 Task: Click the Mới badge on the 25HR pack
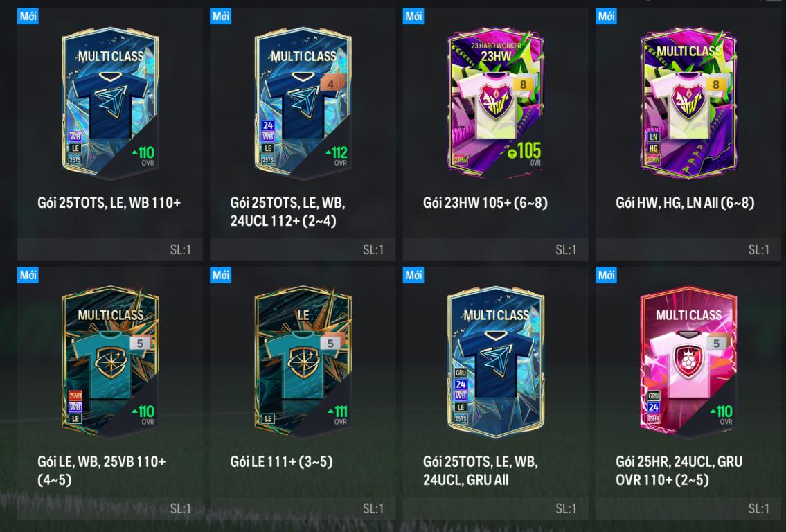[x=606, y=275]
